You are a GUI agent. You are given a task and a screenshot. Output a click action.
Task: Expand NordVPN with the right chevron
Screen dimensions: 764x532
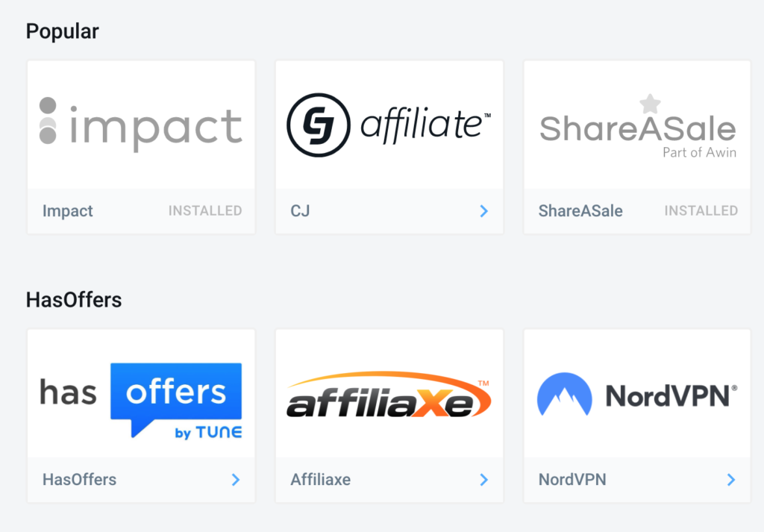731,480
